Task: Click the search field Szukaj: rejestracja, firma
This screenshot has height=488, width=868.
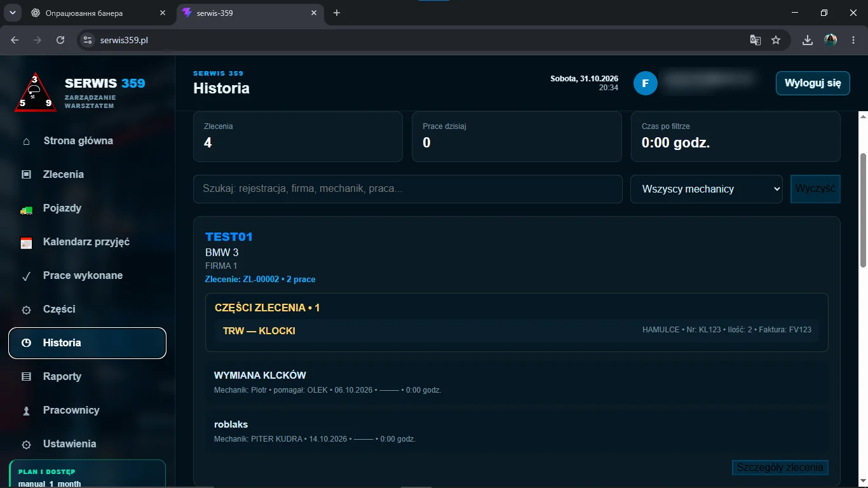Action: pyautogui.click(x=408, y=189)
